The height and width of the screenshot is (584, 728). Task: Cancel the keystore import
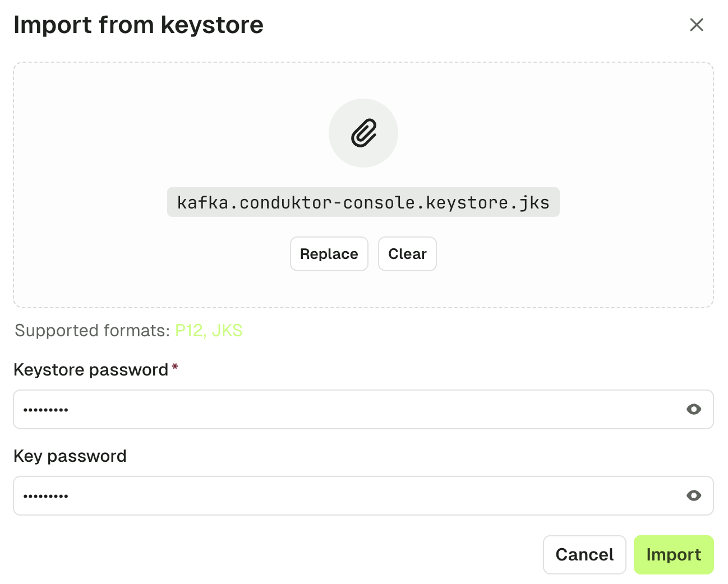click(584, 555)
